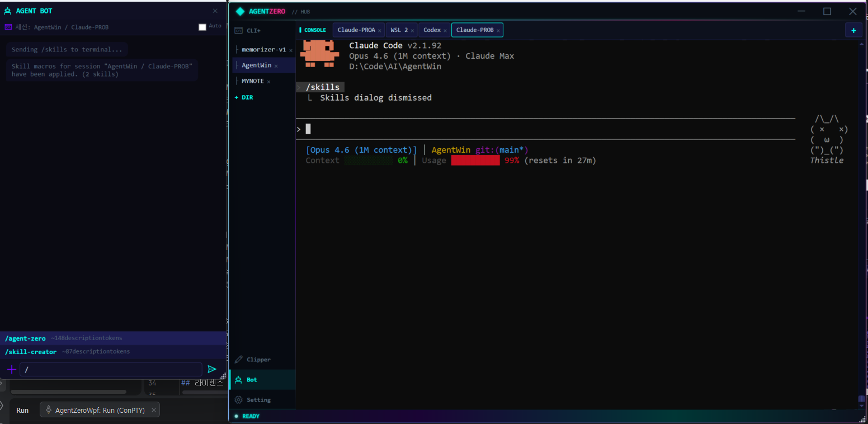Screen dimensions: 868x424
Task: Click the purple plus icon beside chat input
Action: [x=11, y=369]
